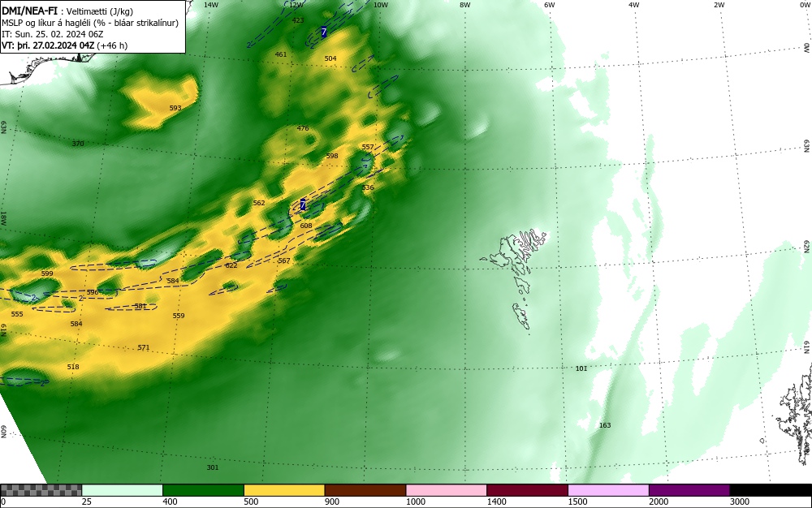Click the map value '536'
Screen dimensions: 812x508
point(368,187)
